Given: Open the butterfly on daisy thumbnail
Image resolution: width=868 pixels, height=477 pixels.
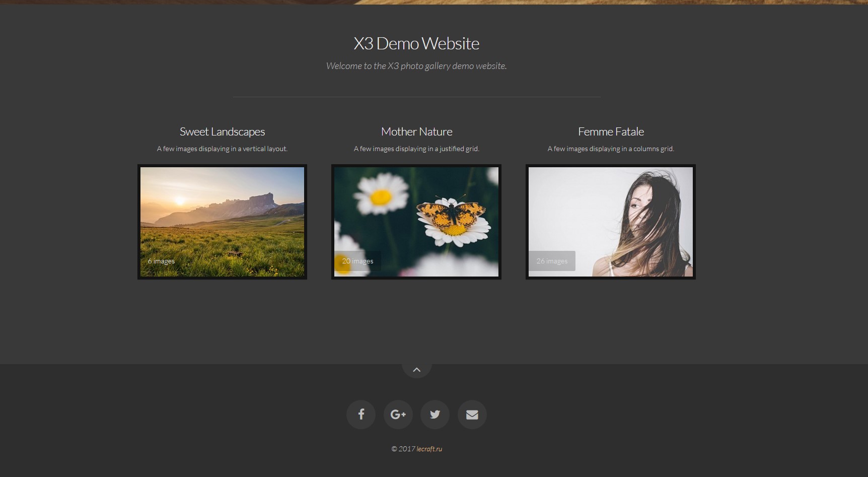Looking at the screenshot, I should 416,222.
